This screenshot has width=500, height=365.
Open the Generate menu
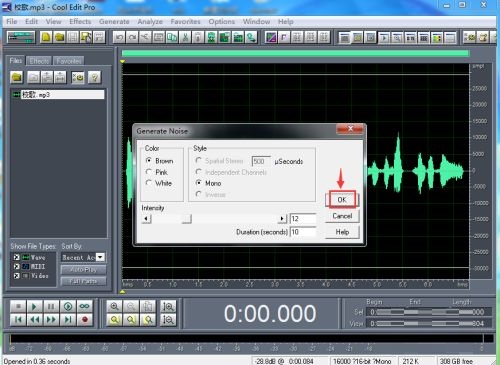tap(114, 22)
